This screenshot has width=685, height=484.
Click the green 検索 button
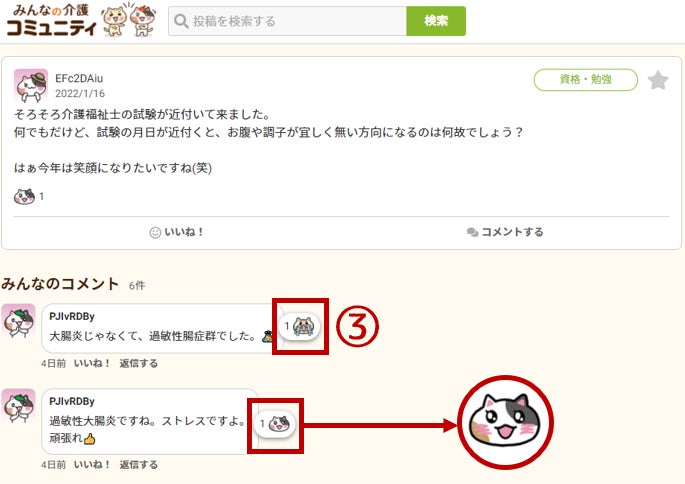pos(436,21)
